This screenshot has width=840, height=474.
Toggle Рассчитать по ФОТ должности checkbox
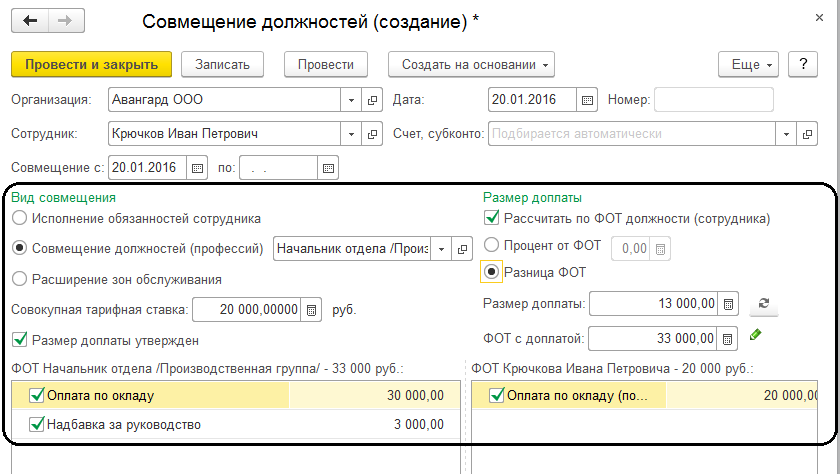[x=491, y=218]
